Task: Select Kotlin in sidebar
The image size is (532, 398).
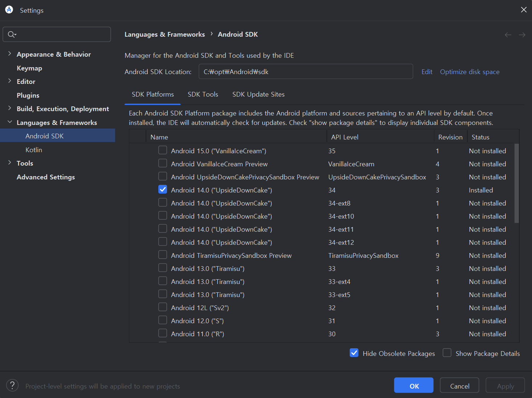Action: point(34,150)
